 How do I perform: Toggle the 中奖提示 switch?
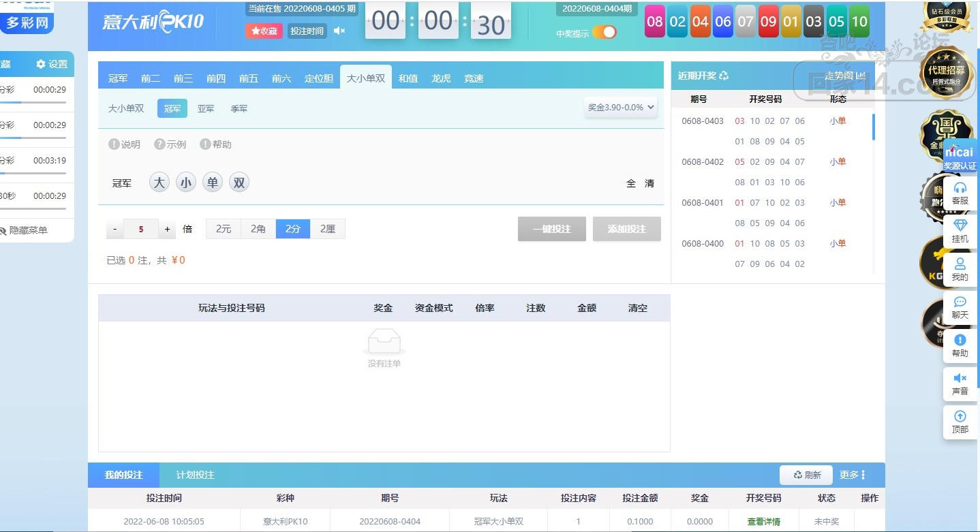click(604, 33)
